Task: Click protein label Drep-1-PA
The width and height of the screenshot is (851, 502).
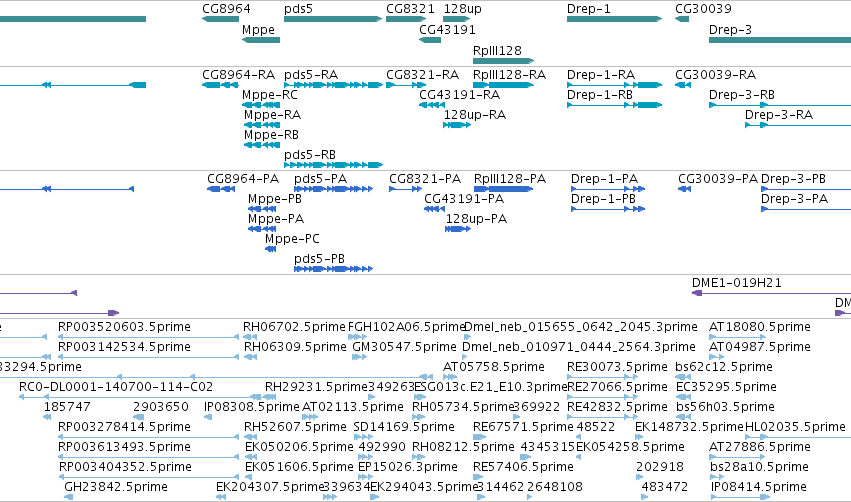Action: (604, 179)
